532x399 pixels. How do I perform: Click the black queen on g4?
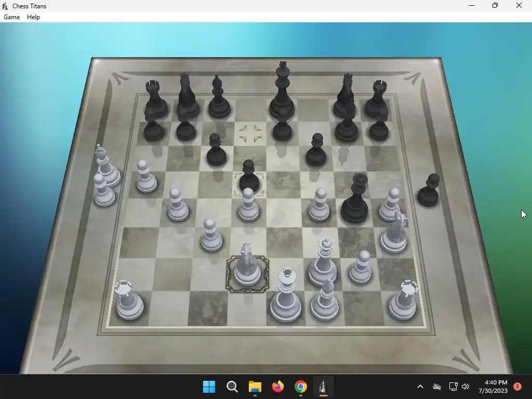pos(355,198)
